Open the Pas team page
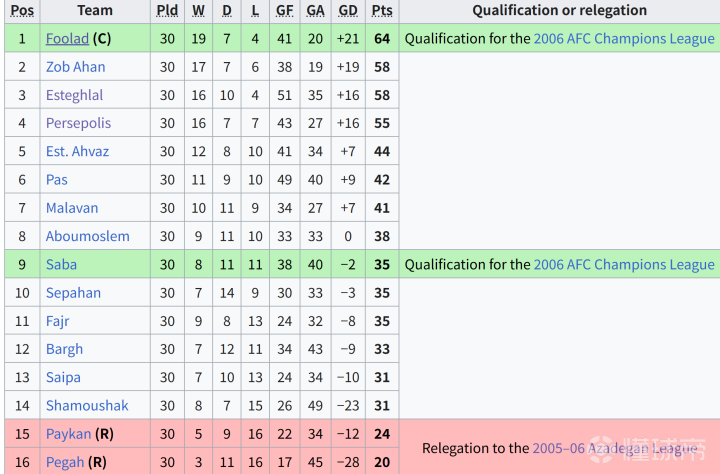 point(56,180)
